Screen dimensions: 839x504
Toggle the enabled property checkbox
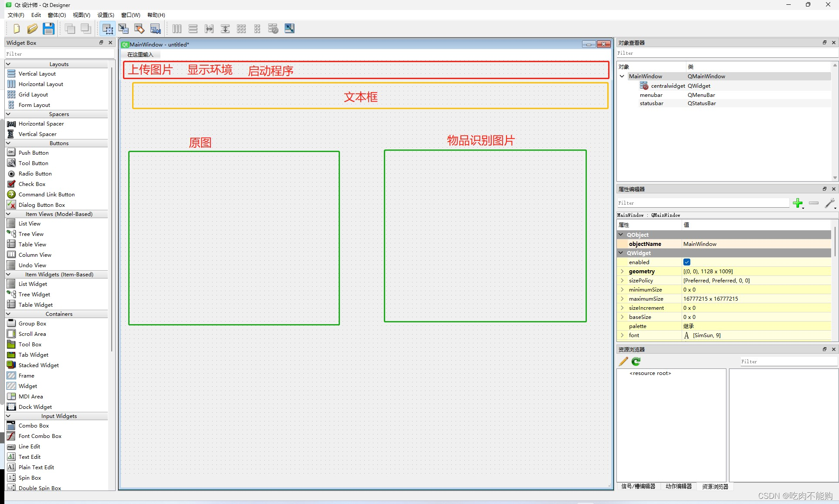[687, 262]
